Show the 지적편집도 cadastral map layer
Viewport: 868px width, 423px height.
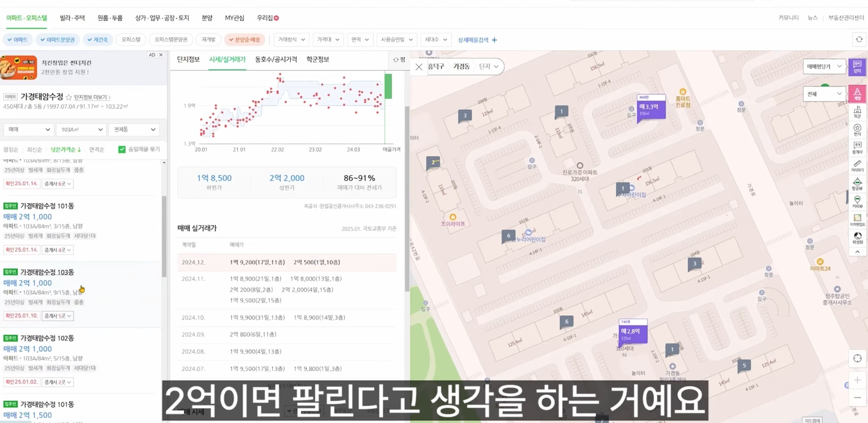[x=857, y=220]
